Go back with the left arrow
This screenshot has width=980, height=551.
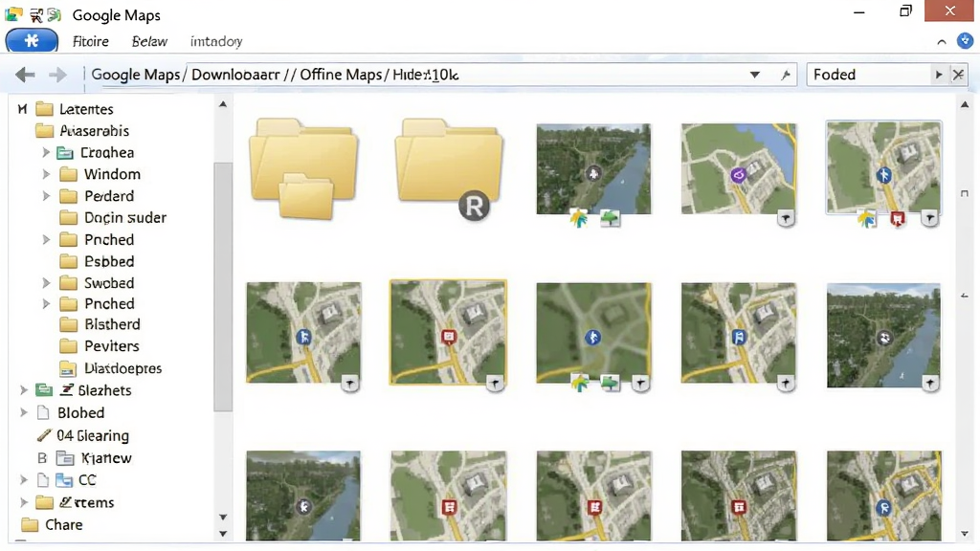[x=25, y=75]
